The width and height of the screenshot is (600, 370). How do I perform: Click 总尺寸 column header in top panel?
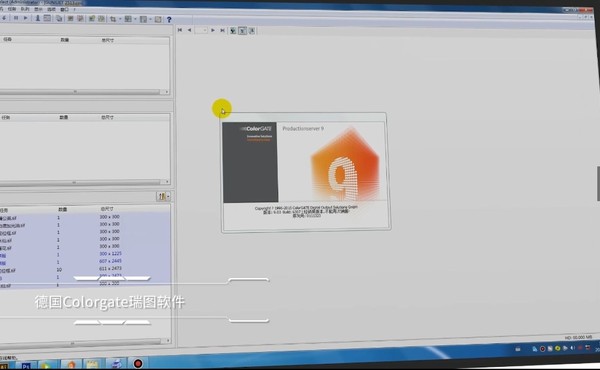[x=108, y=40]
